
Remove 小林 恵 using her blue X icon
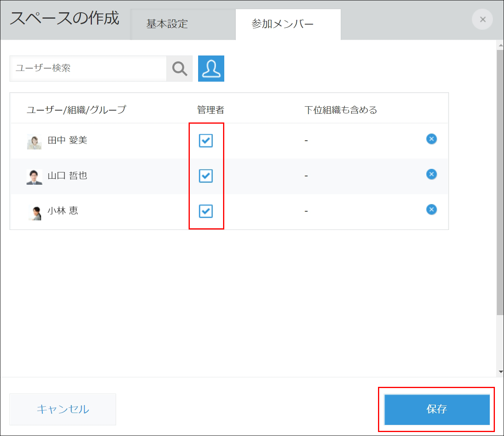click(x=431, y=210)
